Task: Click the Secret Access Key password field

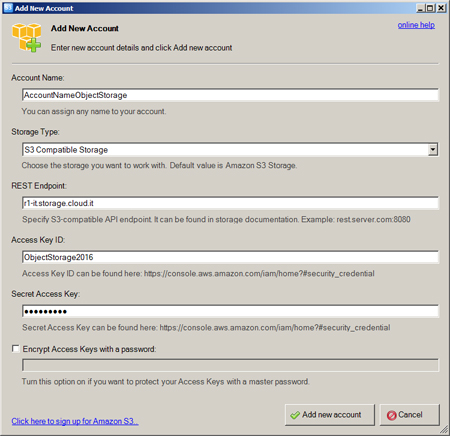Action: (230, 311)
